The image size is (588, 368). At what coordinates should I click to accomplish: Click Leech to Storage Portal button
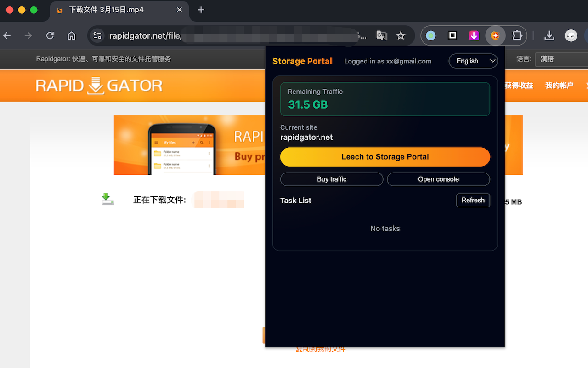click(385, 157)
